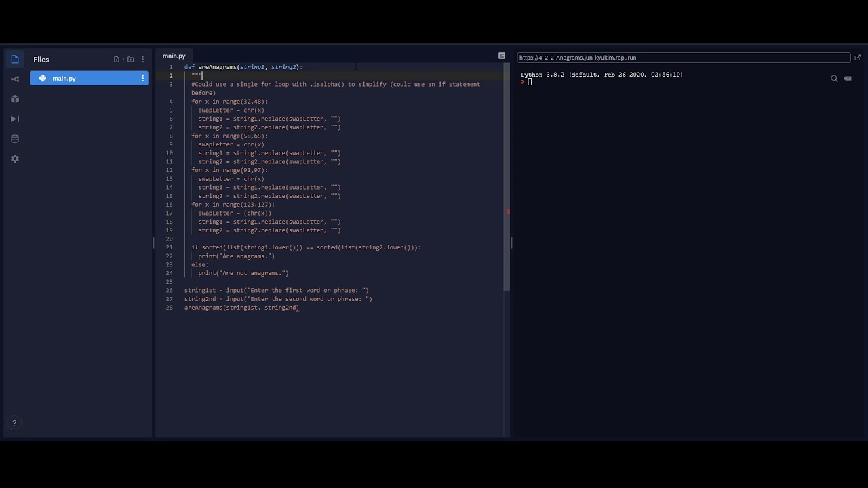Click the 'else:' line of code
Viewport: 868px width, 488px height.
[200, 265]
